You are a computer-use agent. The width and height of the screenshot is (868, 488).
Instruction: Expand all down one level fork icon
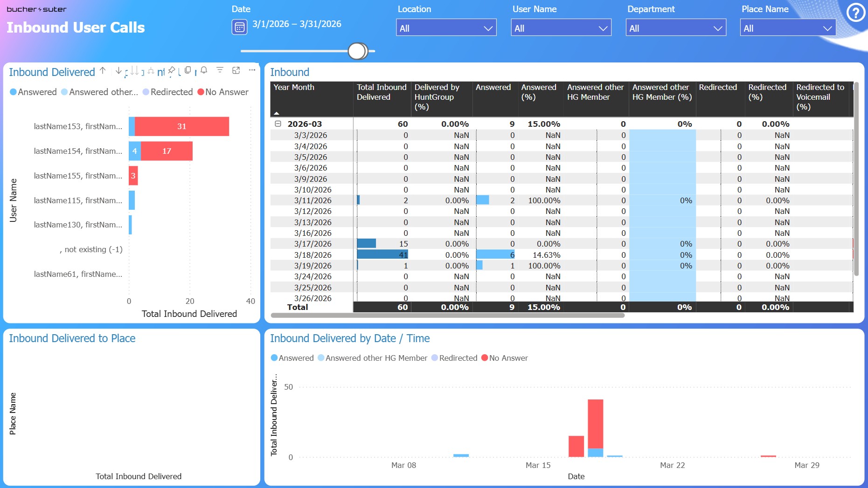pyautogui.click(x=151, y=71)
